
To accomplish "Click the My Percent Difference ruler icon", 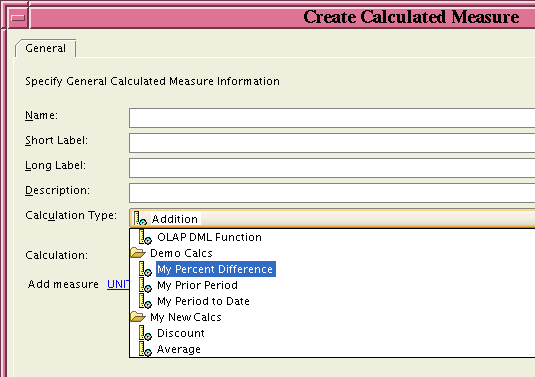I will coord(145,269).
